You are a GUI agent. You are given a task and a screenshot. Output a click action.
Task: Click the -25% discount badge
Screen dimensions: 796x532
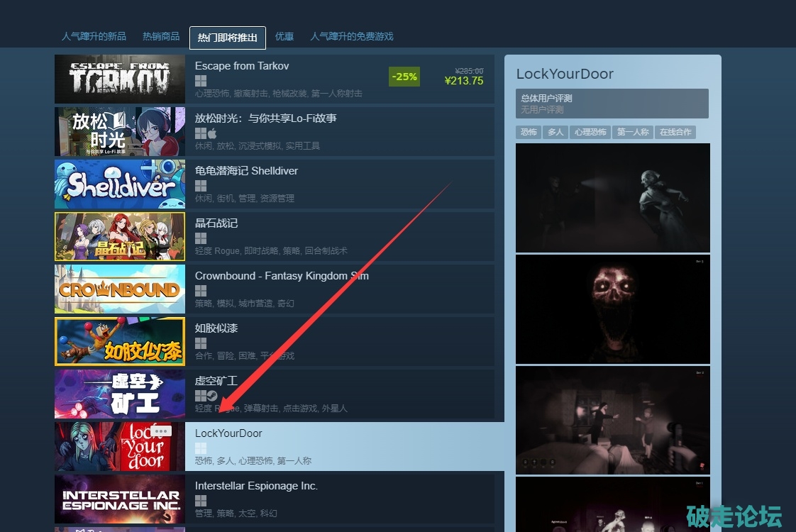pos(405,77)
